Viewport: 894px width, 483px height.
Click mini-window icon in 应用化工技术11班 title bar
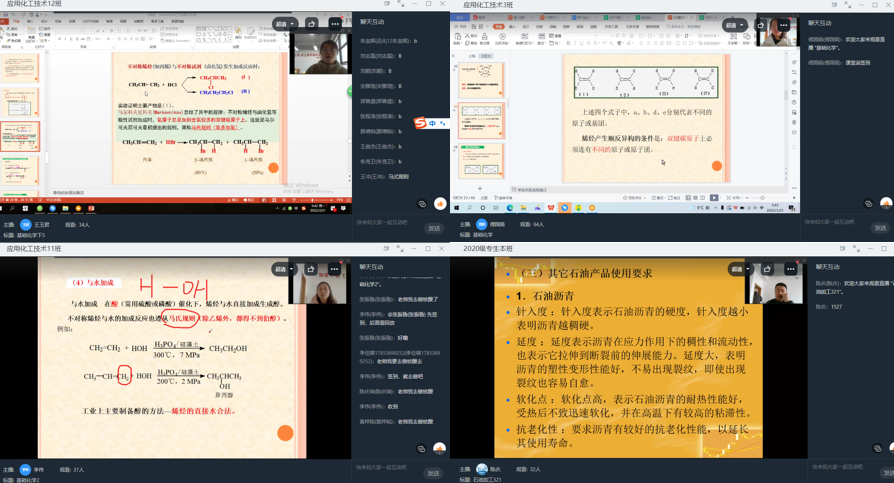(387, 249)
